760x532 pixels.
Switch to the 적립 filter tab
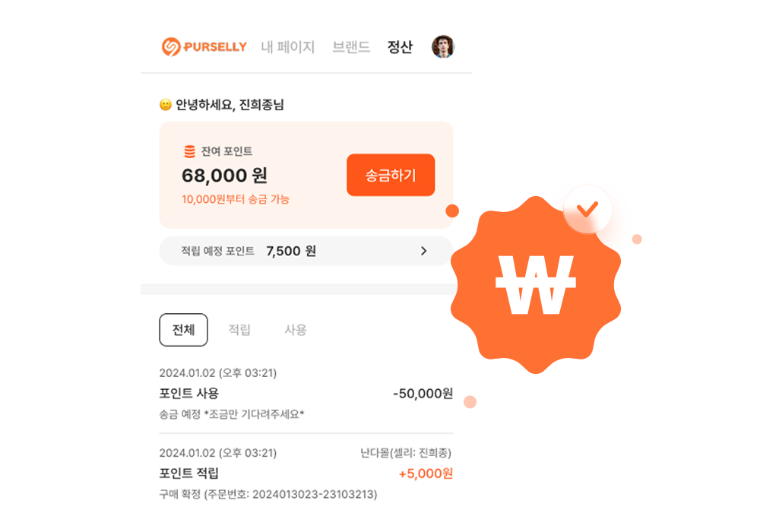239,330
